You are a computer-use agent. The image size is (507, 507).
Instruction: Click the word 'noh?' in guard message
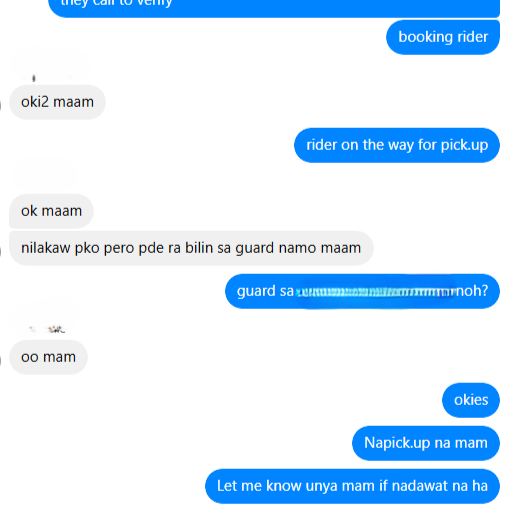point(472,291)
